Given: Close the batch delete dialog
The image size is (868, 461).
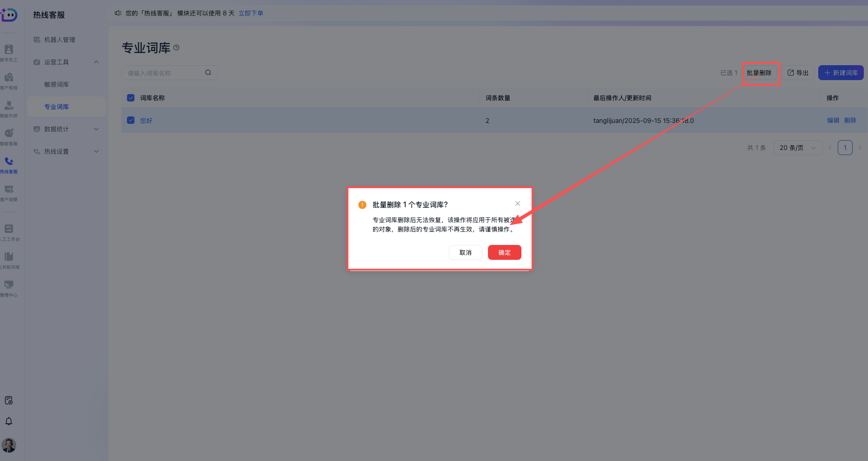Looking at the screenshot, I should 518,204.
